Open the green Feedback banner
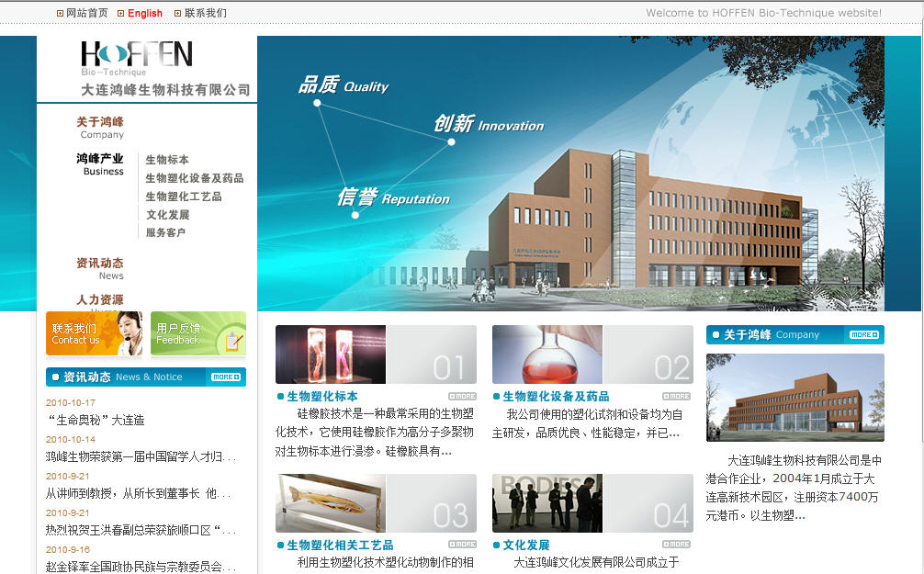Screen dimensions: 924x574 tap(198, 333)
